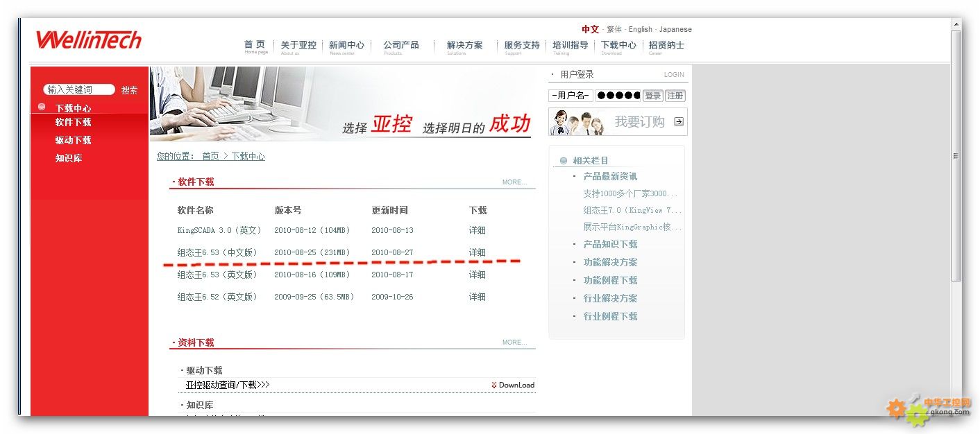Click 首页 in the breadcrumb path
This screenshot has width=980, height=434.
pos(210,157)
